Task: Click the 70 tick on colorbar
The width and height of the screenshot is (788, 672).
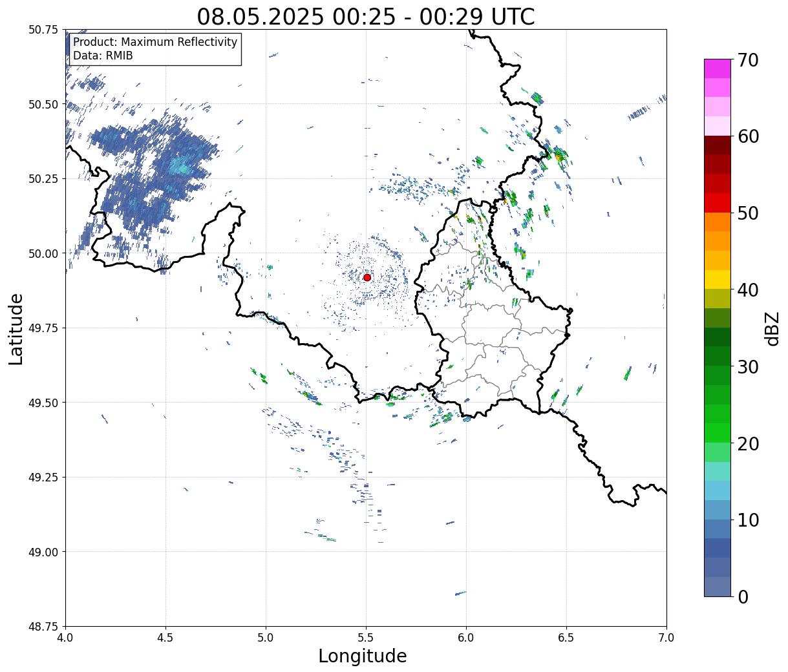Action: pyautogui.click(x=747, y=60)
